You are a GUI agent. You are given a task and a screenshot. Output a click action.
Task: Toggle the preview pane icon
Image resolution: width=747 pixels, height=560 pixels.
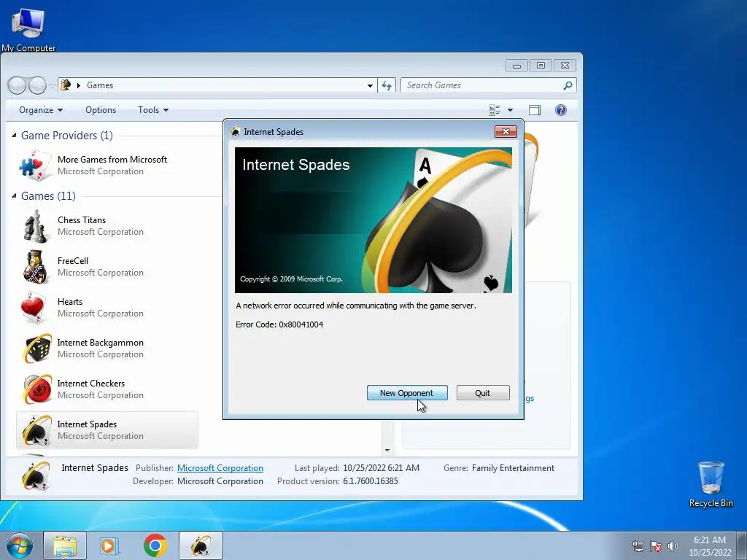535,110
